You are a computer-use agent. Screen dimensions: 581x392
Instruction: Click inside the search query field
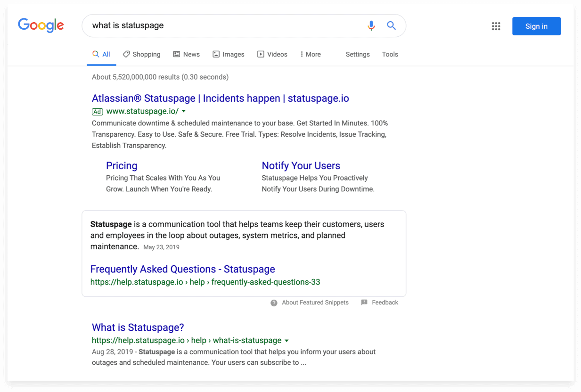tap(212, 25)
